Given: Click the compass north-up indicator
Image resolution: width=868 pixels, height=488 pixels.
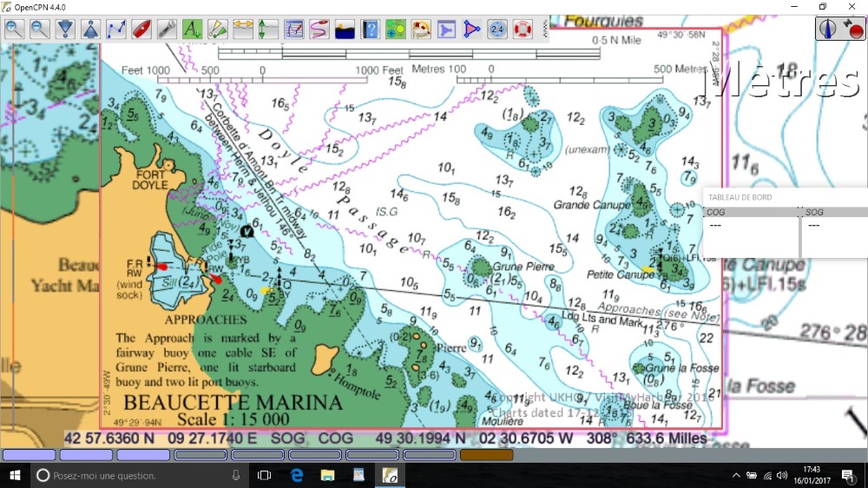Looking at the screenshot, I should coord(827,29).
